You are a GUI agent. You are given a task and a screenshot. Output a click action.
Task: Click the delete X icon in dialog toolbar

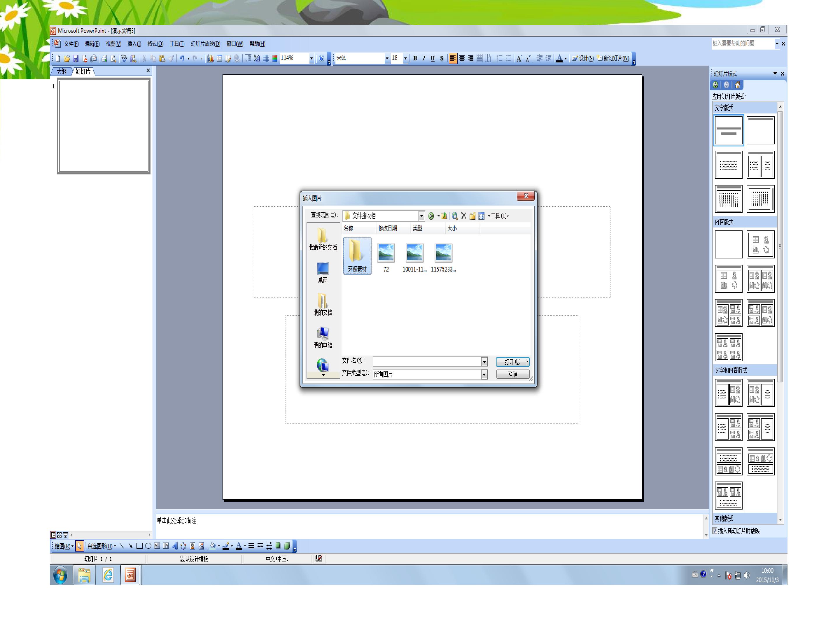coord(463,216)
